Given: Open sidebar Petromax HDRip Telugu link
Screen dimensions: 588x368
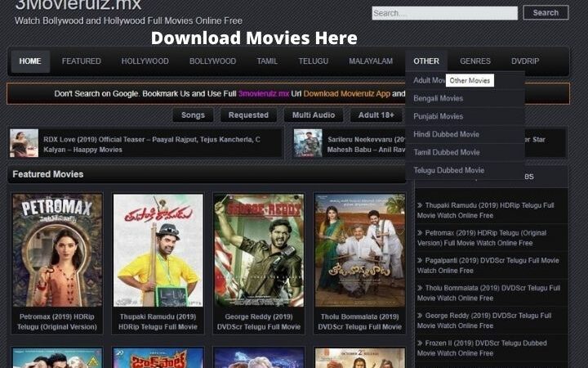Looking at the screenshot, I should 482,238.
